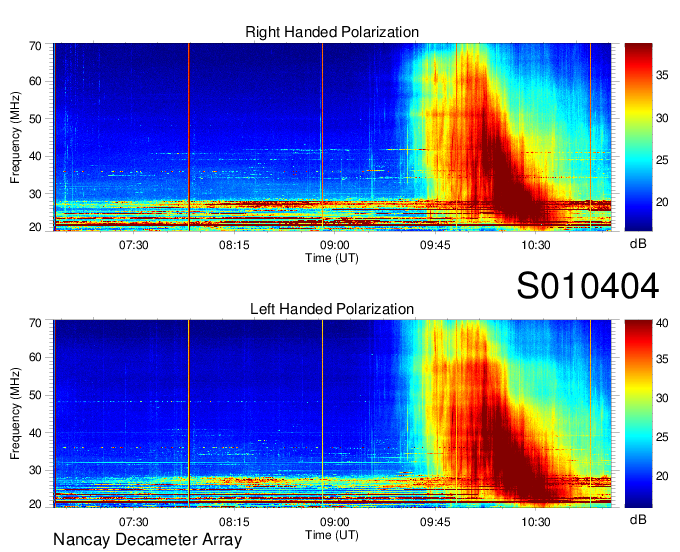Click the 20 label on the bottom colorbar
Image resolution: width=680 pixels, height=552 pixels.
(x=662, y=476)
